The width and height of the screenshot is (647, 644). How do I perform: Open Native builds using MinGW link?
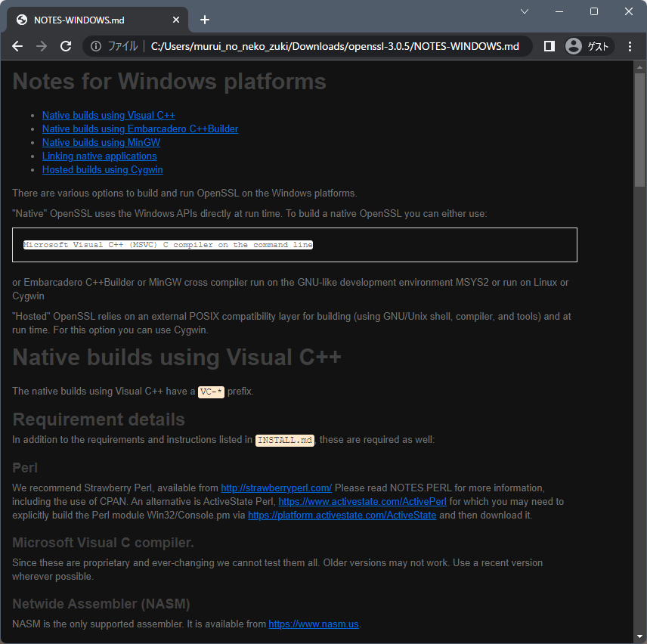click(x=101, y=142)
